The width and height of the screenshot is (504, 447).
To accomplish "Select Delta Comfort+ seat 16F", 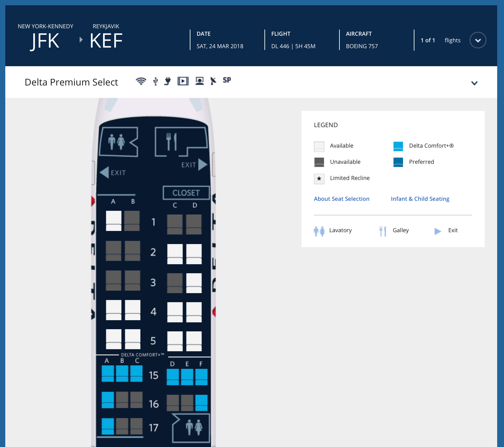I will pyautogui.click(x=201, y=403).
